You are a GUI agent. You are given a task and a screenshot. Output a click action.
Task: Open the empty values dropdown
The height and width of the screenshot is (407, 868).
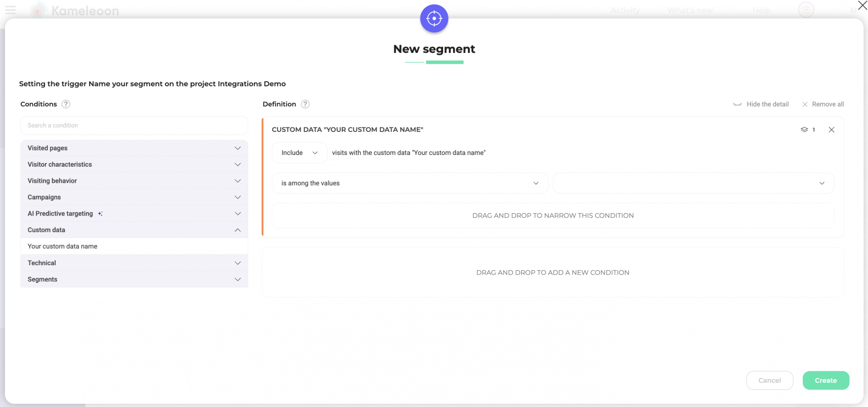click(693, 183)
